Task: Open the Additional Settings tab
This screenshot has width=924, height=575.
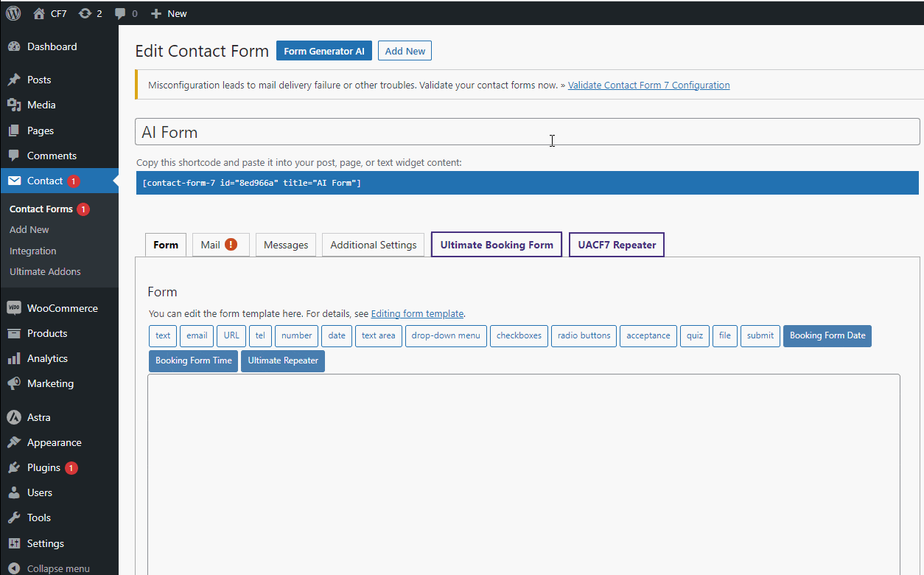Action: (x=374, y=245)
